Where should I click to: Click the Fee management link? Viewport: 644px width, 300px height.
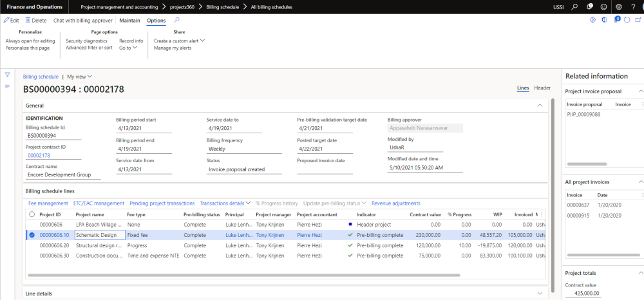pos(48,203)
